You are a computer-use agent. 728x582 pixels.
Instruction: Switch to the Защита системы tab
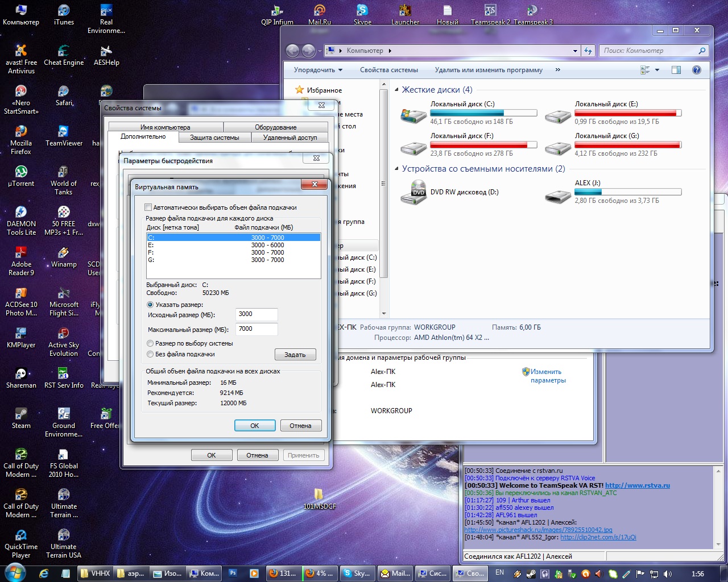[214, 138]
